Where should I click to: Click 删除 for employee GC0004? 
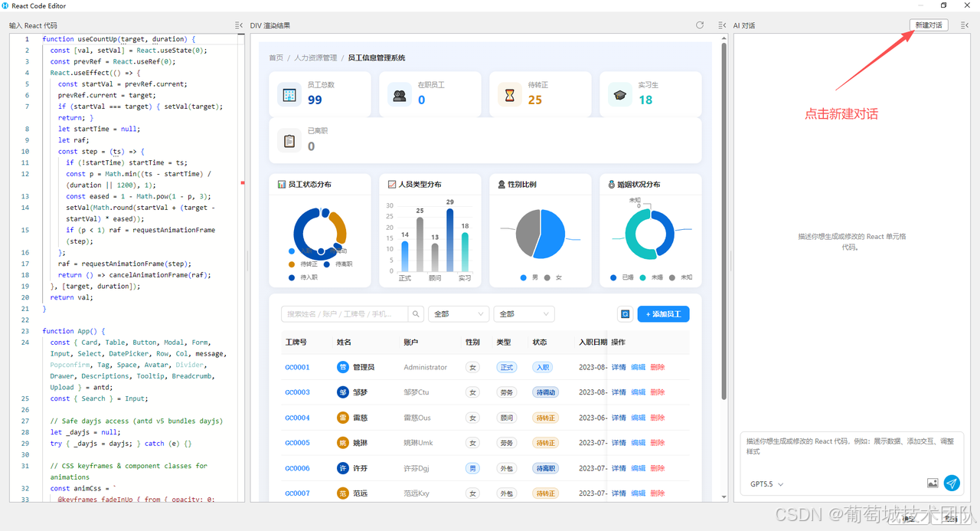657,418
